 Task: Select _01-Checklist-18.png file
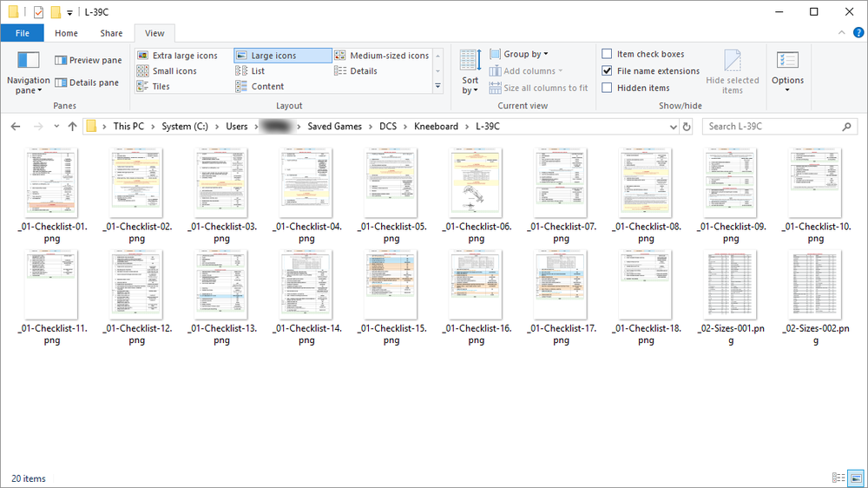pos(646,298)
